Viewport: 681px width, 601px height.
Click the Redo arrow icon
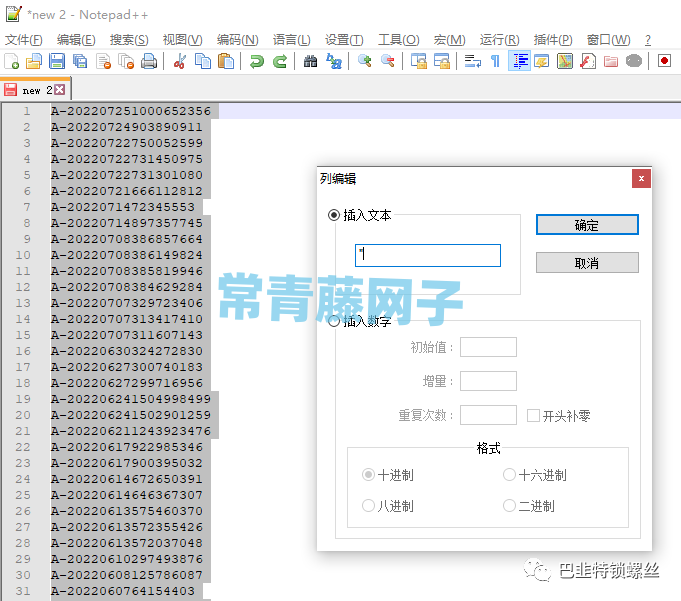[x=280, y=61]
